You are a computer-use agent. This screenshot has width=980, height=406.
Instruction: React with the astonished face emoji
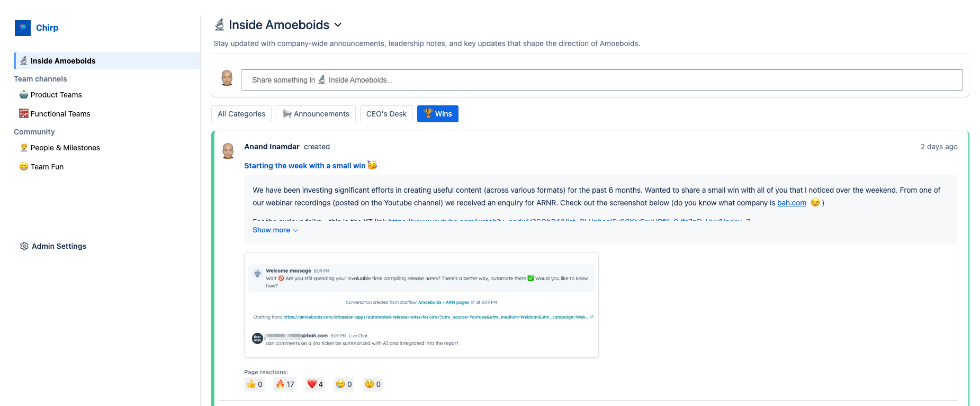click(373, 384)
